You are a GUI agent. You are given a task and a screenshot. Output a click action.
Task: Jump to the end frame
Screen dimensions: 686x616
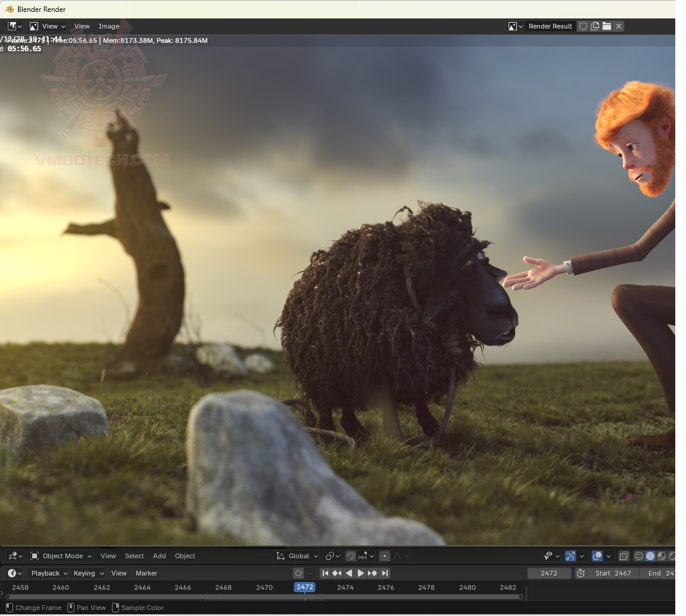(385, 573)
